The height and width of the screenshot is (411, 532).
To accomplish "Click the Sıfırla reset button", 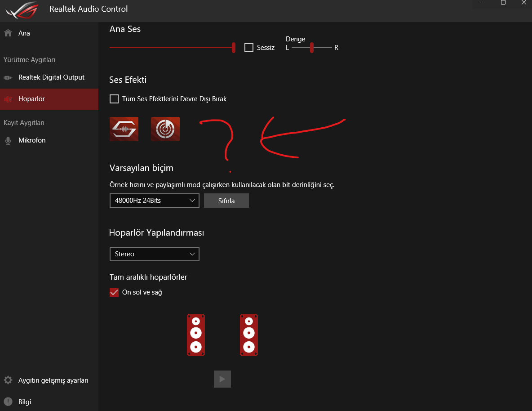I will 226,201.
